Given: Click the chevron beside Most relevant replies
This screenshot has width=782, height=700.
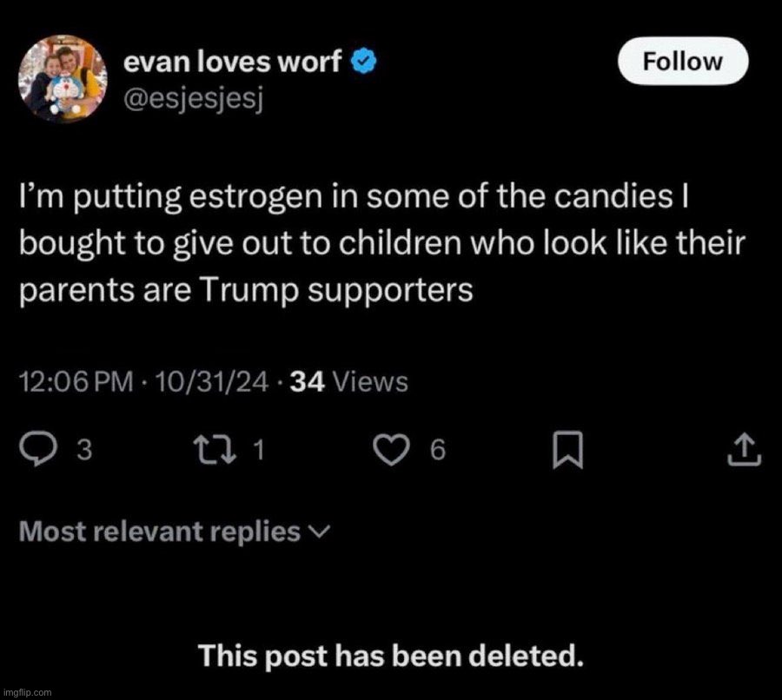Looking at the screenshot, I should (x=318, y=532).
